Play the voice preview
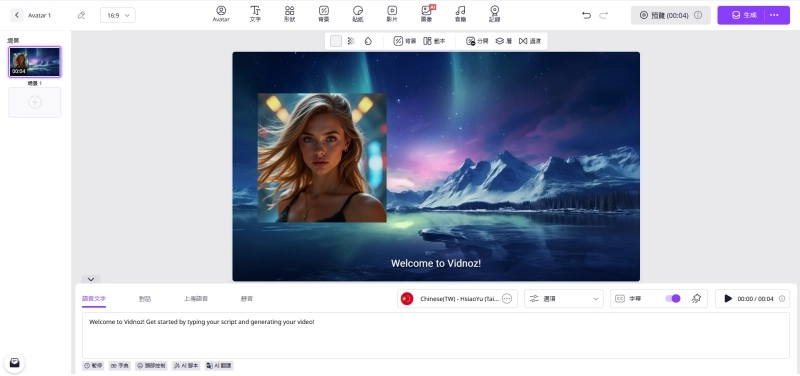This screenshot has width=800, height=376. 728,298
